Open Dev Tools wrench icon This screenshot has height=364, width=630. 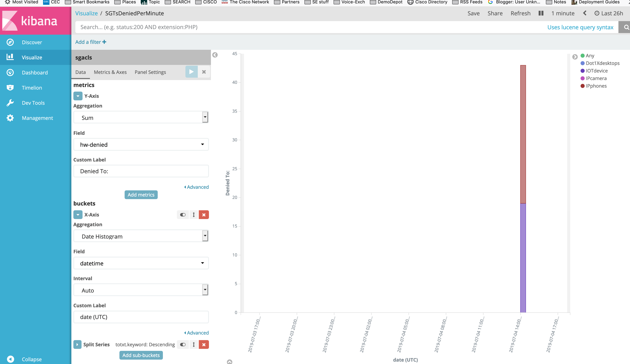(x=10, y=103)
